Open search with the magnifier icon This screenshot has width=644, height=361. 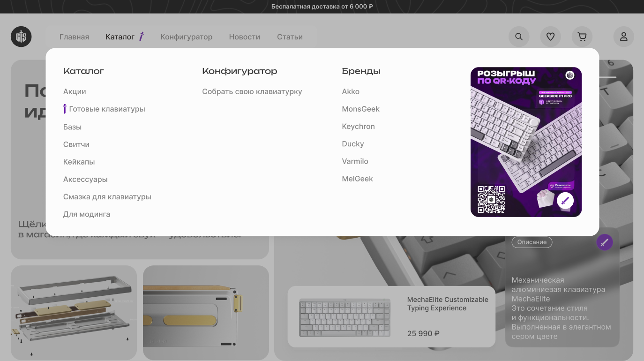click(519, 37)
